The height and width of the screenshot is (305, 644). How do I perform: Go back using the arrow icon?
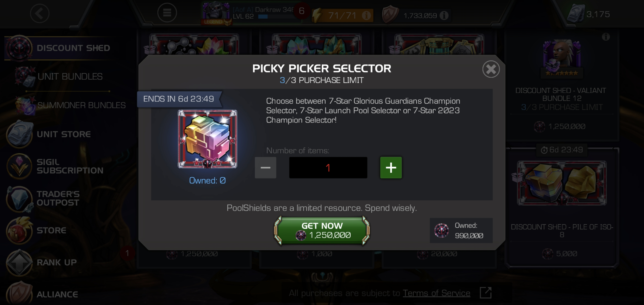point(40,13)
